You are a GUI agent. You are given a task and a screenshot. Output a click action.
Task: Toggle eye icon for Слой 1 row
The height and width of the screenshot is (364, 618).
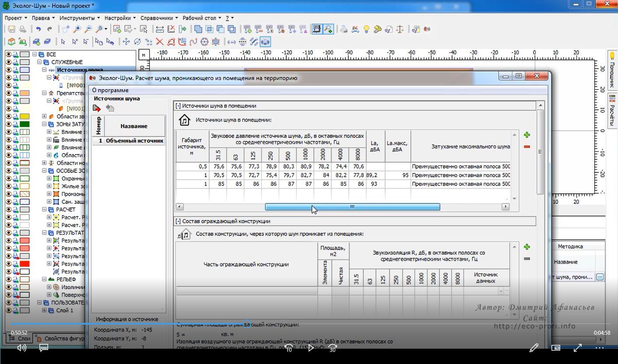(8, 310)
